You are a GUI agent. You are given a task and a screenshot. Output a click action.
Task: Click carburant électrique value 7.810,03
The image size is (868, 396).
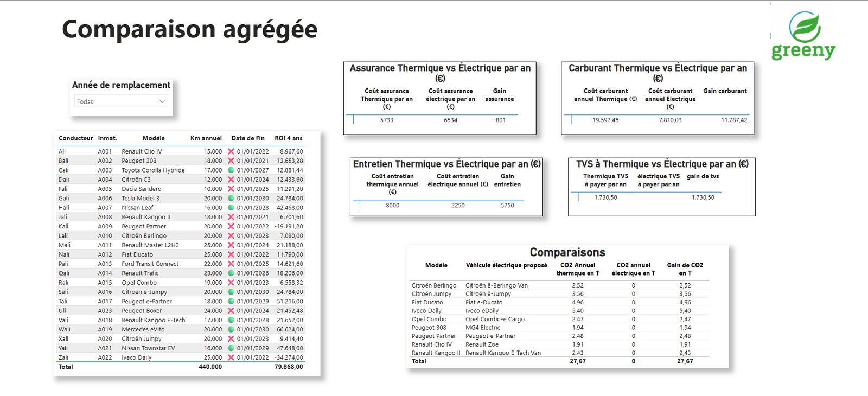(671, 120)
